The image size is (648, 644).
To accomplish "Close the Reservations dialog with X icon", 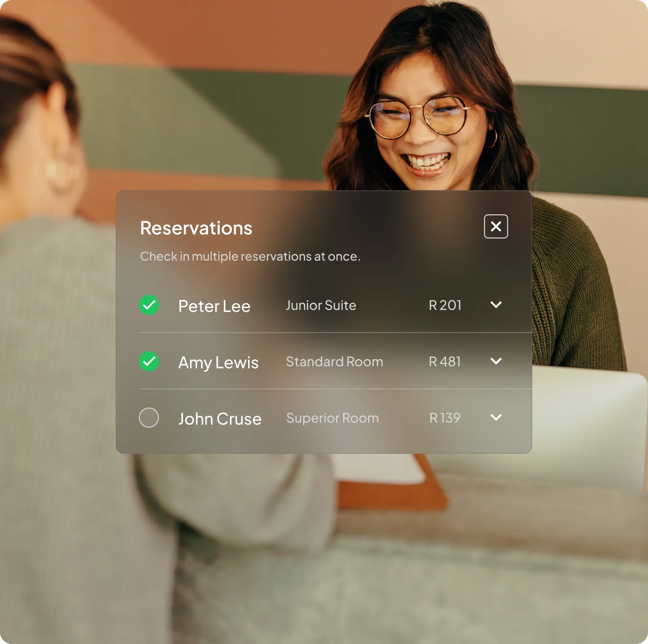I will point(495,226).
